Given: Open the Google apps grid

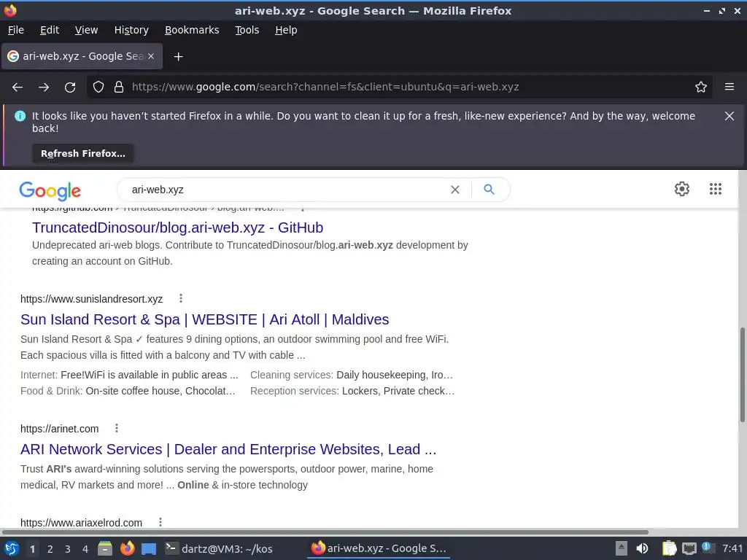Looking at the screenshot, I should pos(715,189).
